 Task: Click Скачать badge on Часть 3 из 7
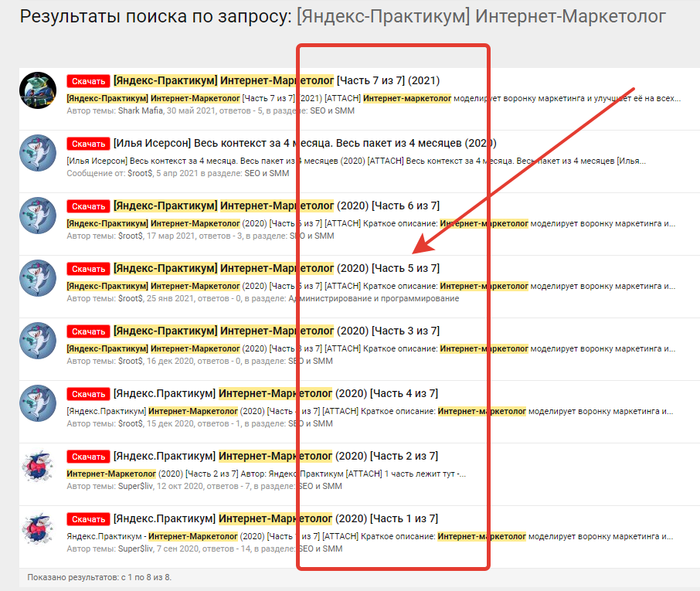[x=88, y=331]
